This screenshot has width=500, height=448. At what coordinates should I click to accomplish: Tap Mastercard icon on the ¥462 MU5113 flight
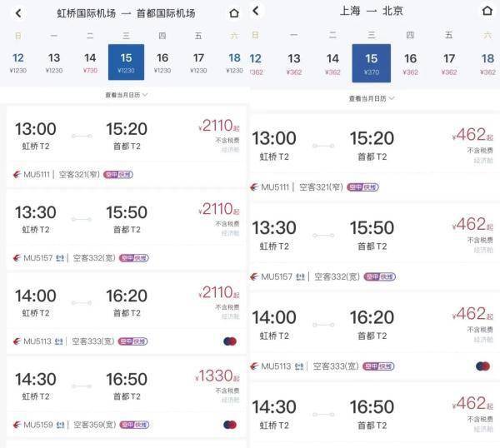[482, 366]
